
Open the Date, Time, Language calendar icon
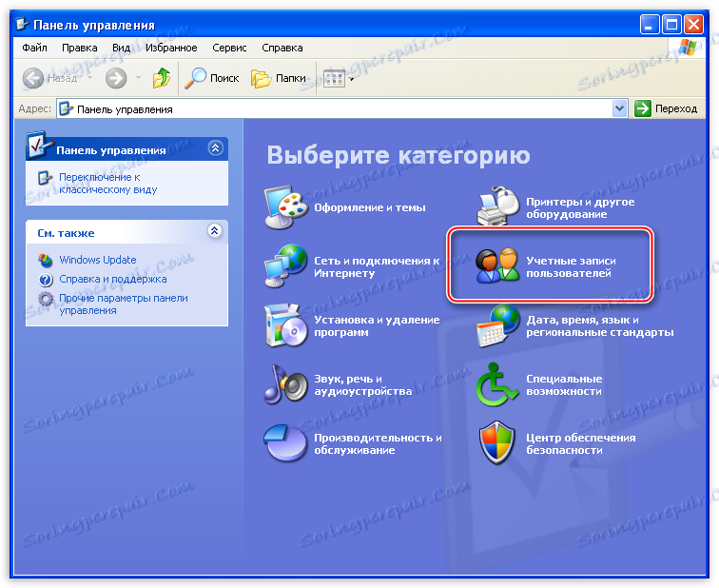click(x=498, y=325)
